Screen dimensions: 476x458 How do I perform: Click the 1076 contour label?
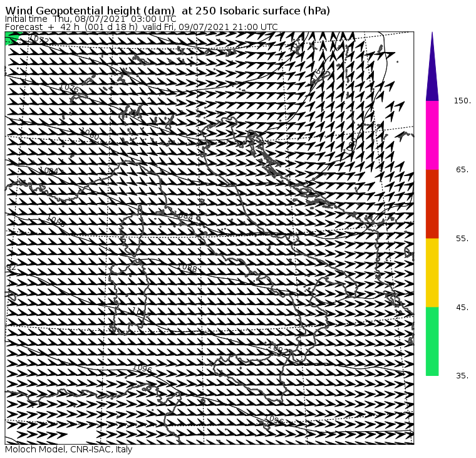70,88
